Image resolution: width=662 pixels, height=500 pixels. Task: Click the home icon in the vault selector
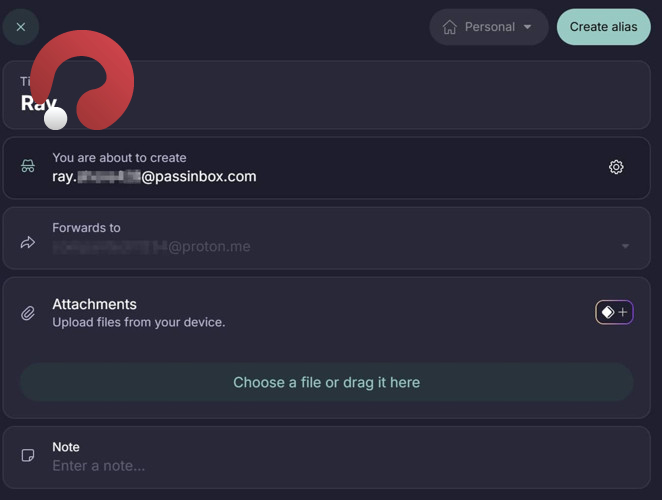[x=450, y=27]
